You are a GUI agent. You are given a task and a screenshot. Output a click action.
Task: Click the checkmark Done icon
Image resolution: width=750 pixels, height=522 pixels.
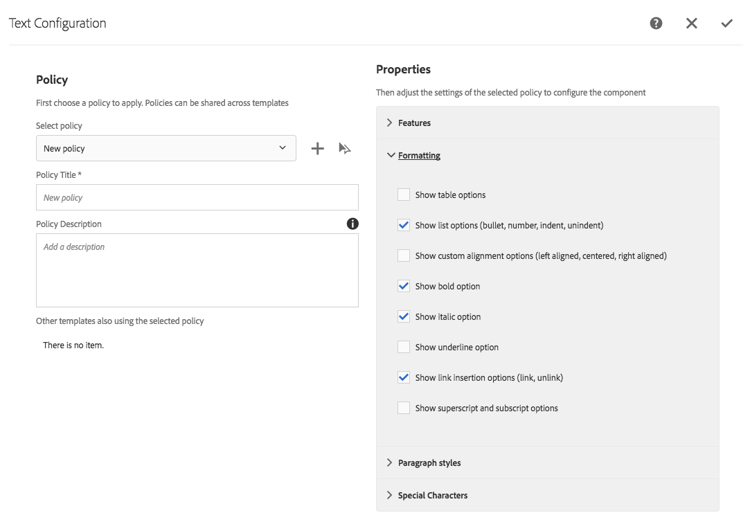[x=727, y=23]
